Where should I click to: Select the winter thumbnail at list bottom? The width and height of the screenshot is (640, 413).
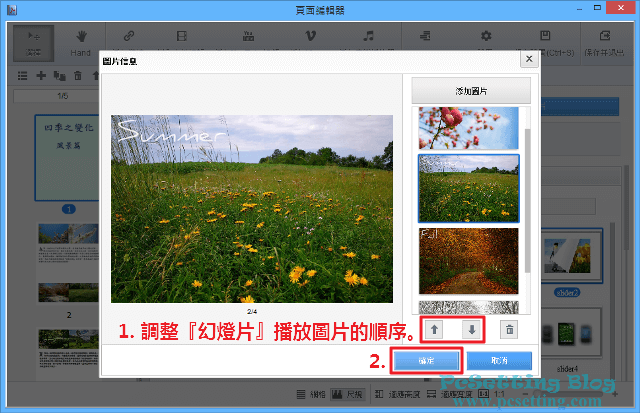(x=468, y=306)
